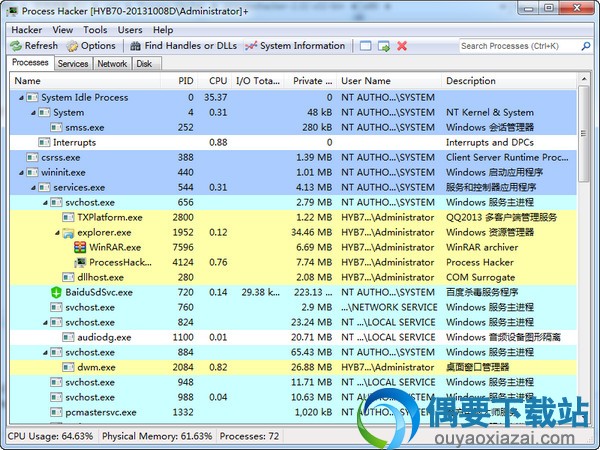Select the svchost.exe PID 760 row

coord(293,307)
